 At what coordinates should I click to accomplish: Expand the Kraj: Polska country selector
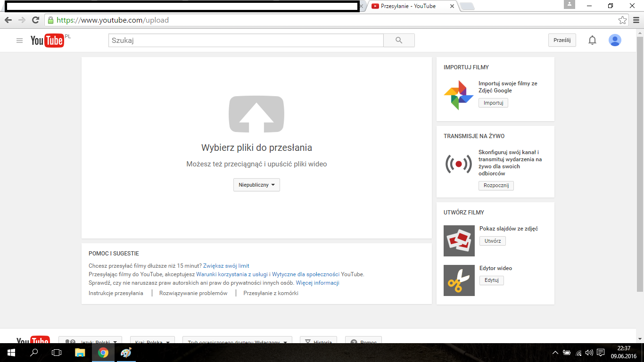pyautogui.click(x=152, y=343)
